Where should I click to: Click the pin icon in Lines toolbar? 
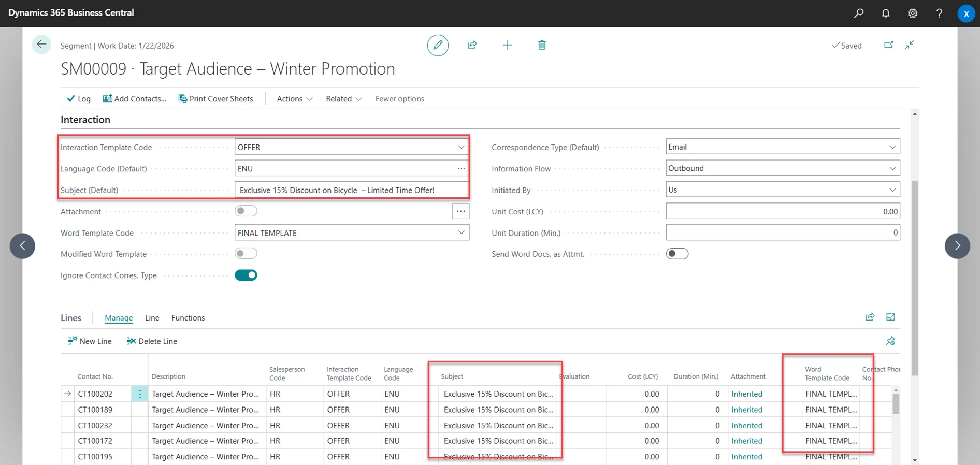[x=890, y=341]
